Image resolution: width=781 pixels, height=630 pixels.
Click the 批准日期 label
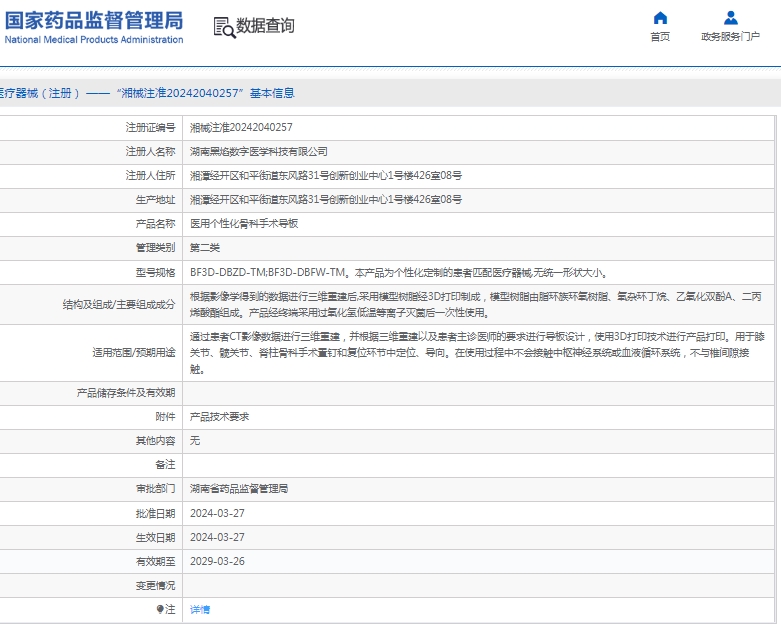pos(155,513)
